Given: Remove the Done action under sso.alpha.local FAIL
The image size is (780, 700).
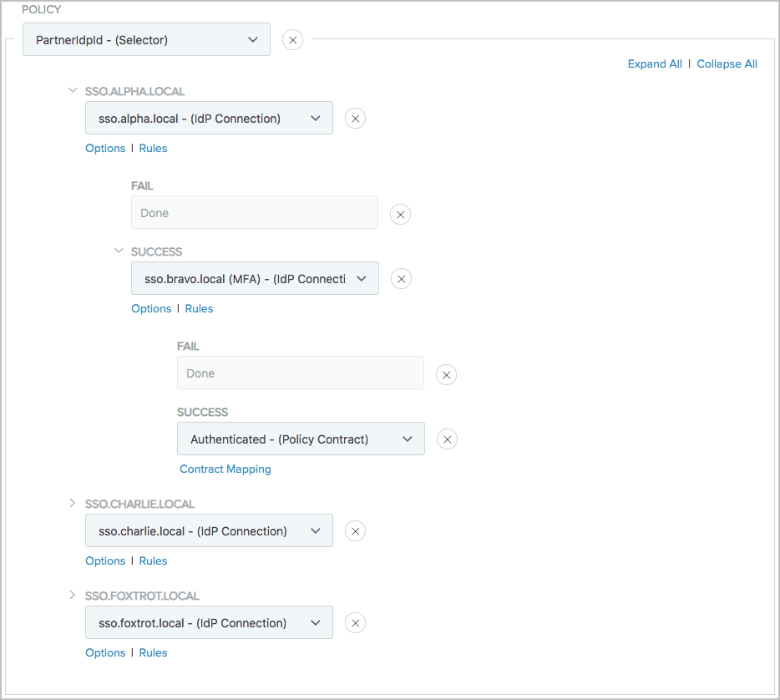Looking at the screenshot, I should click(x=400, y=214).
